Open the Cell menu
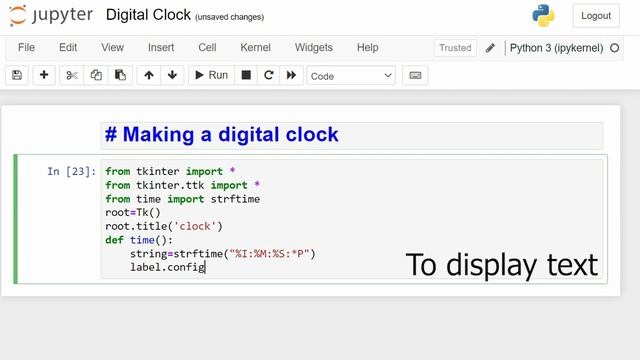640x360 pixels. (207, 47)
